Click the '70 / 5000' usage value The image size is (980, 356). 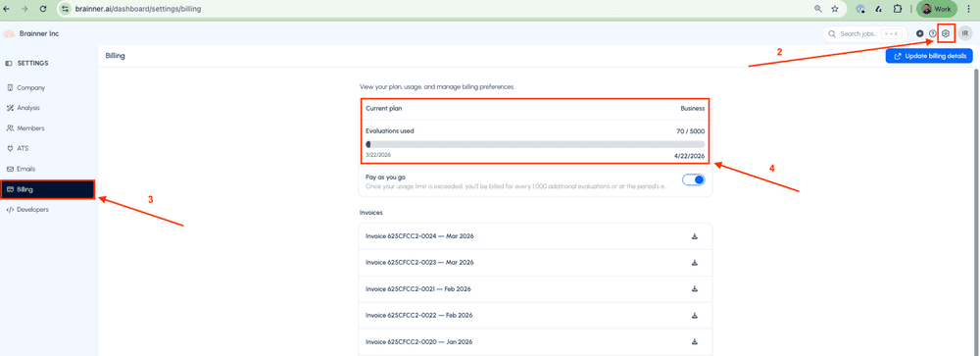pos(691,131)
